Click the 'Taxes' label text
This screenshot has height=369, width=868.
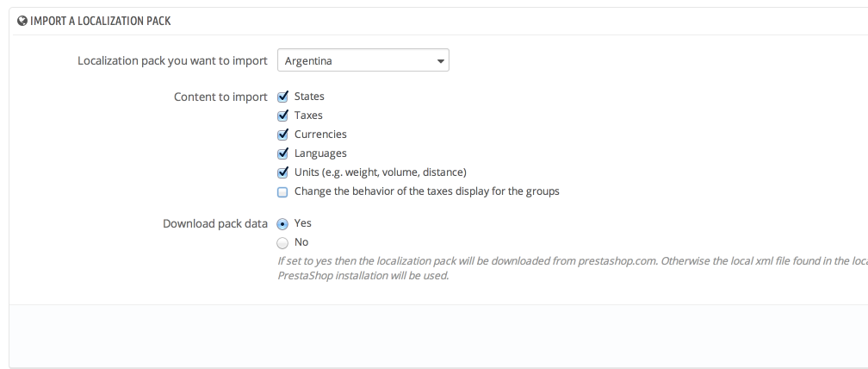pyautogui.click(x=308, y=116)
